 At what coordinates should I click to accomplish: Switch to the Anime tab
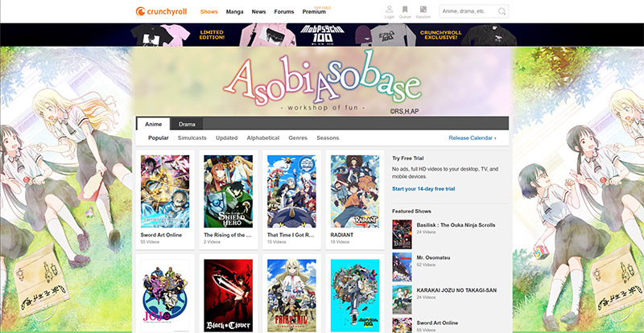(153, 124)
